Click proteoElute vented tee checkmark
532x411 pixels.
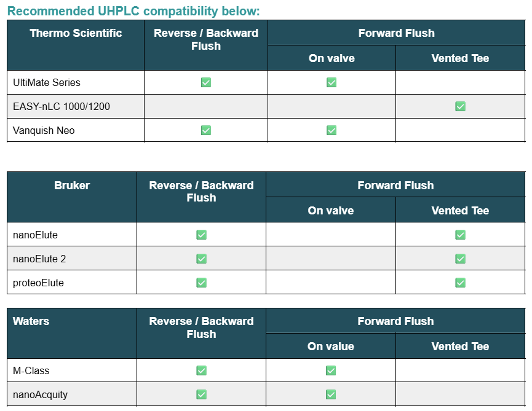coord(460,283)
